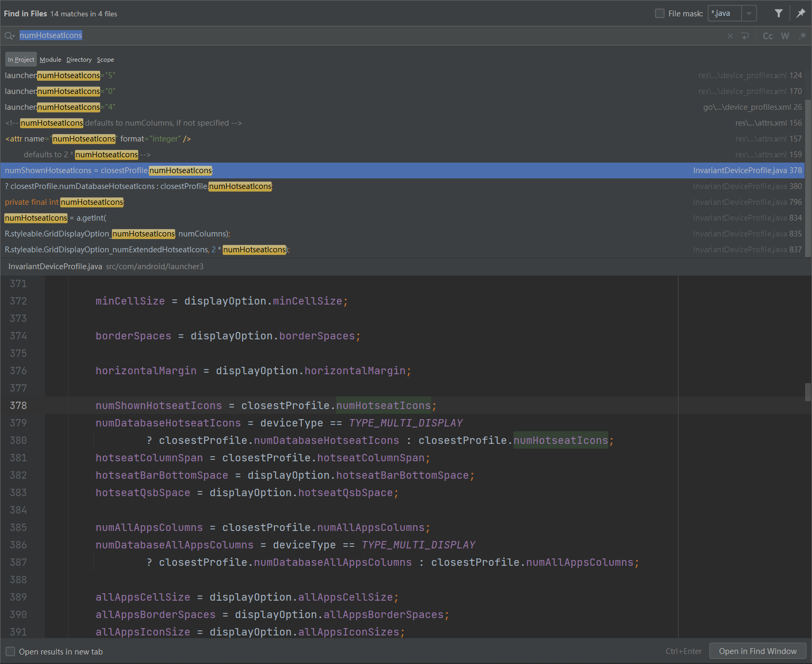Image resolution: width=812 pixels, height=664 pixels.
Task: Select result launcher:numHotseatIcons="0" line 170
Action: pos(402,91)
